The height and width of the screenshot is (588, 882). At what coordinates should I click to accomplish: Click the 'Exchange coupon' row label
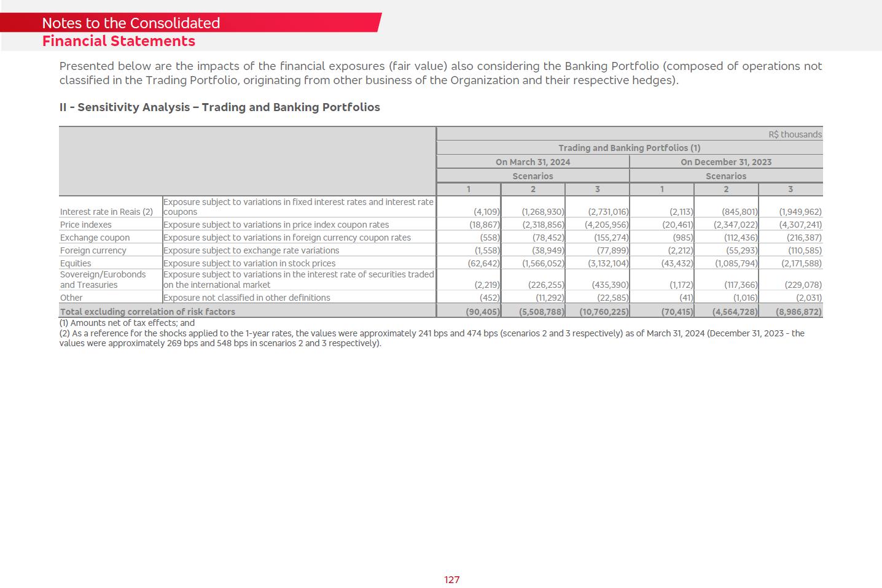point(95,238)
